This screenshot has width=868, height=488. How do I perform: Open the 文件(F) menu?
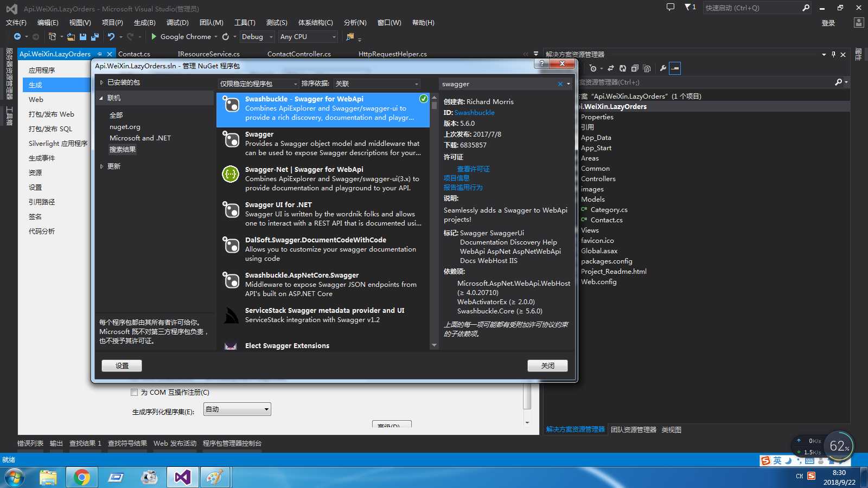(16, 22)
